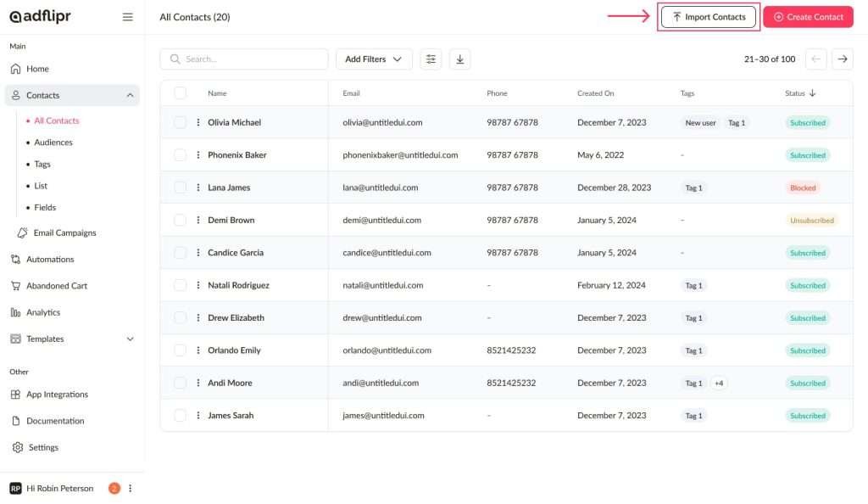Open three-dot menu beside Robin Peterson
This screenshot has width=868, height=504.
tap(131, 489)
